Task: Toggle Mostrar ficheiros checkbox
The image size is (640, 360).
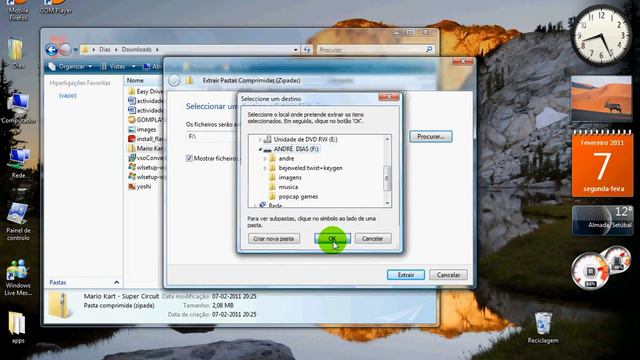Action: click(189, 158)
